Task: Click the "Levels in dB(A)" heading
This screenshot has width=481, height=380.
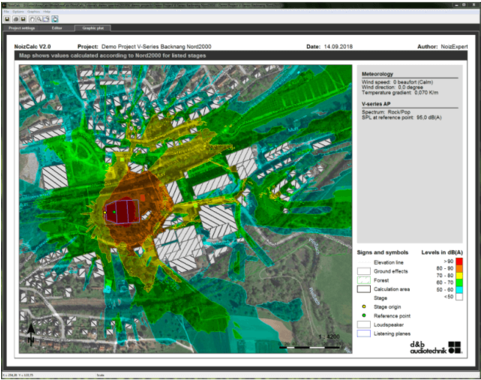Action: tap(442, 252)
